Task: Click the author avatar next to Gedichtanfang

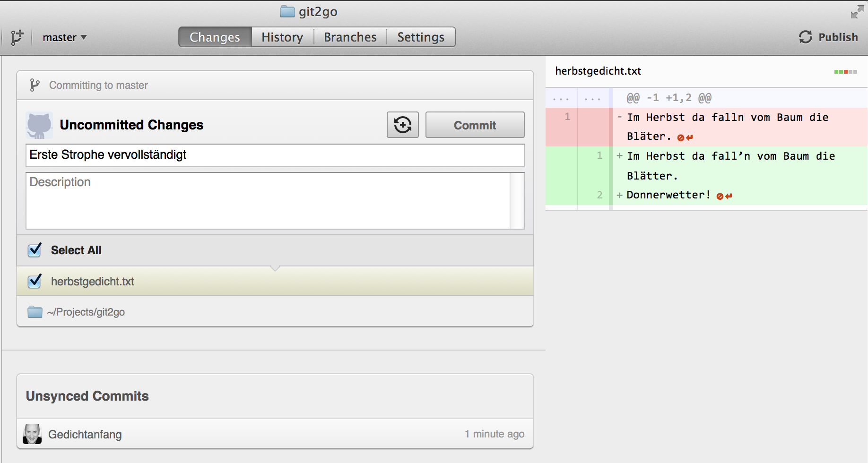Action: tap(32, 434)
